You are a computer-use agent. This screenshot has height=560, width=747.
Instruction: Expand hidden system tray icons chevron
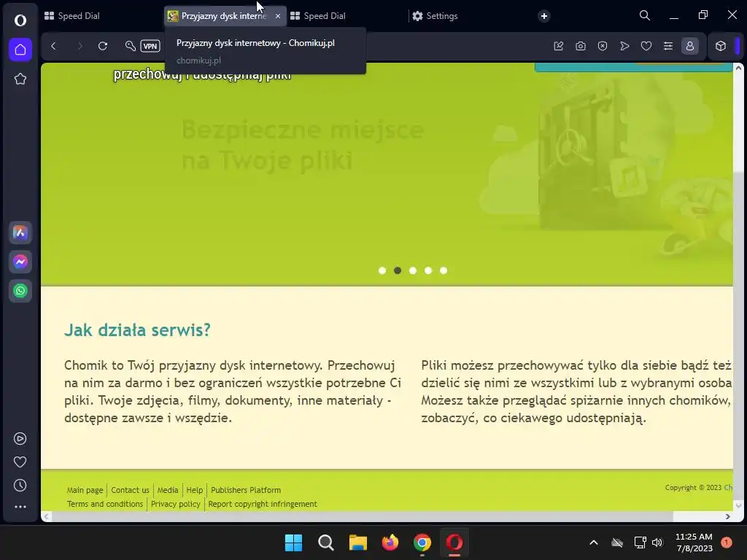pyautogui.click(x=594, y=542)
